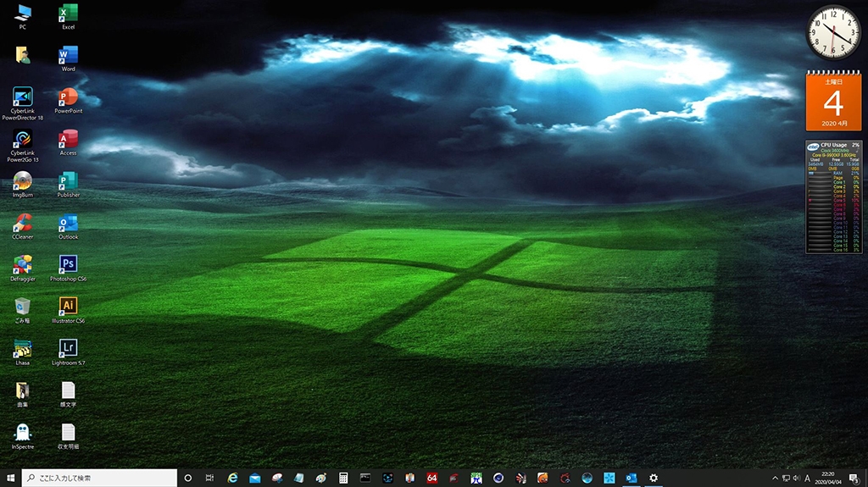Open Task View button
Screen dimensions: 868x487
(209, 478)
